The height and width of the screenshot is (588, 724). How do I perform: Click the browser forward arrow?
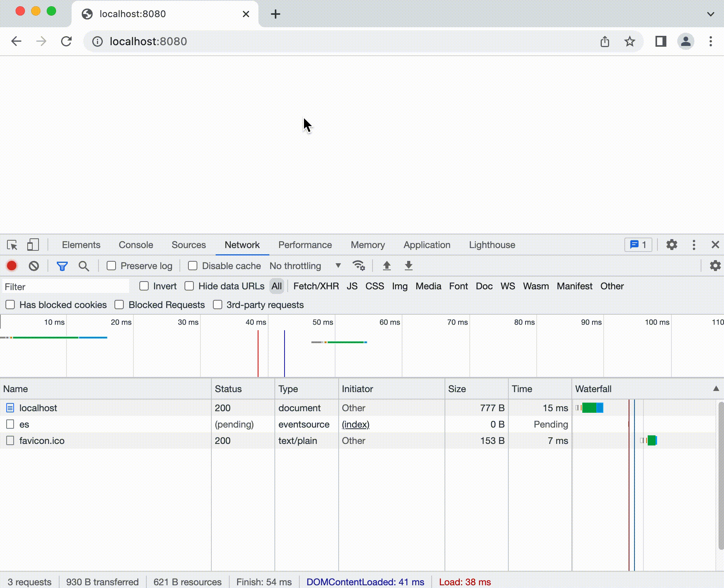tap(41, 41)
